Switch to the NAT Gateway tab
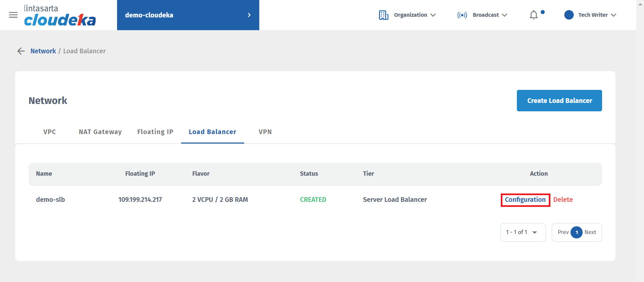 coord(100,132)
